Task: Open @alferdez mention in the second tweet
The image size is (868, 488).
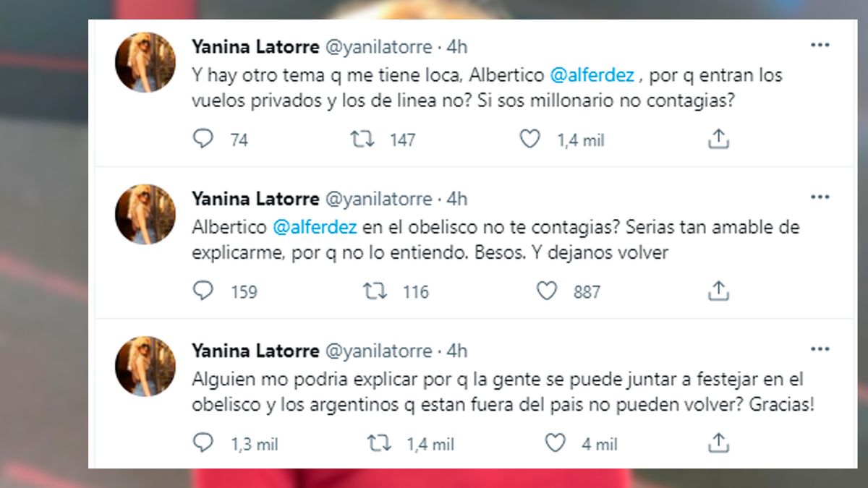Action: click(x=315, y=226)
